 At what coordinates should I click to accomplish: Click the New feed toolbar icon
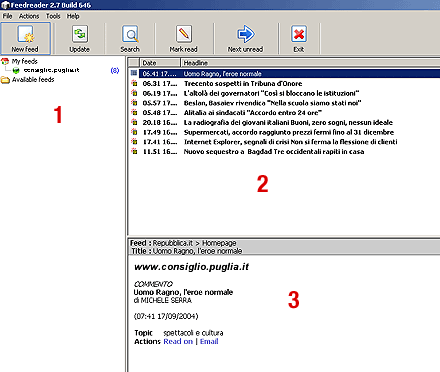pos(26,34)
